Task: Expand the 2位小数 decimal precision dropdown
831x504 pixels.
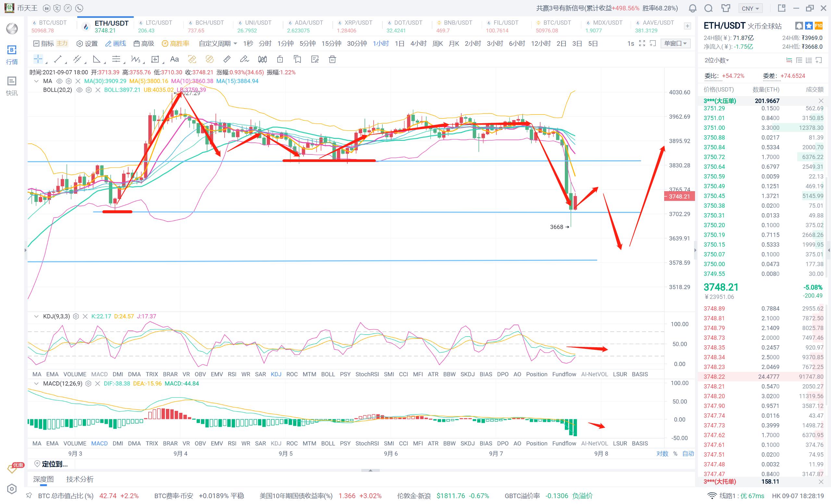Action: click(x=717, y=60)
